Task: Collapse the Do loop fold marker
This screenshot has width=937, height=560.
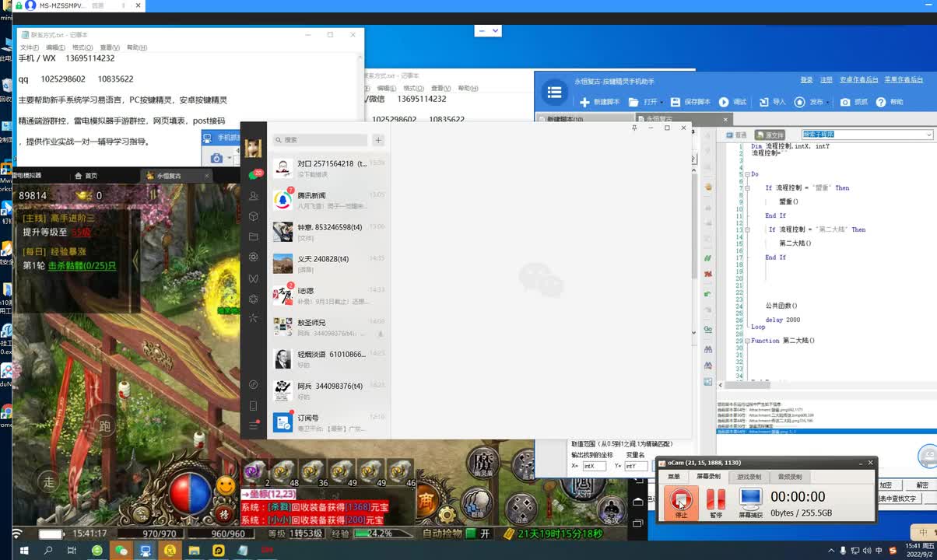Action: click(x=748, y=174)
